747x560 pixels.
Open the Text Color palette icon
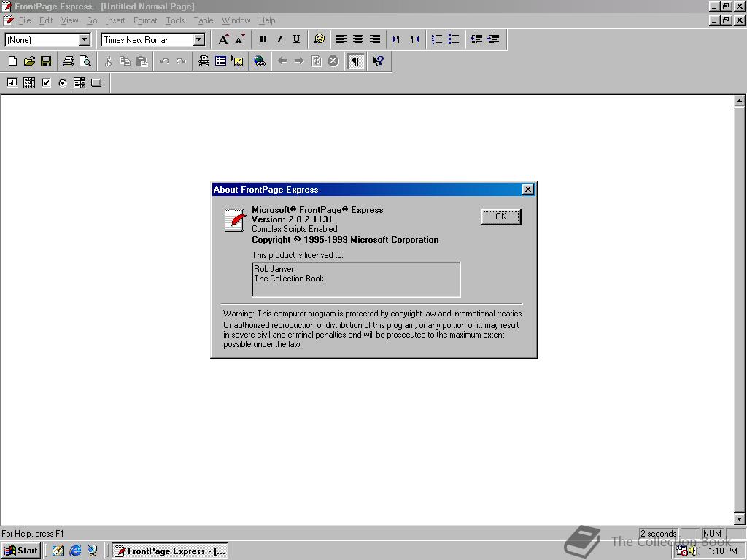tap(319, 39)
